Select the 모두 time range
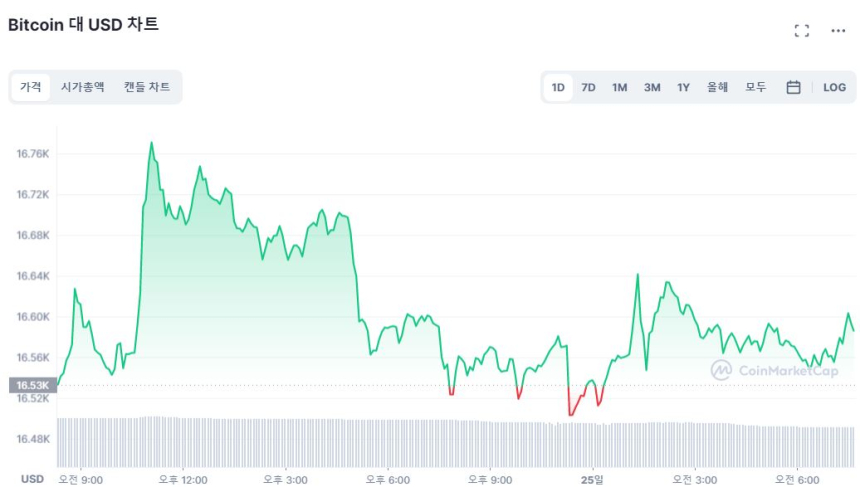 [x=756, y=87]
